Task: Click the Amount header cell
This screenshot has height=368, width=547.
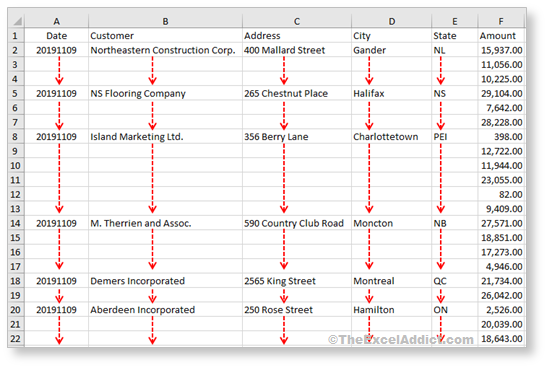Action: click(501, 36)
